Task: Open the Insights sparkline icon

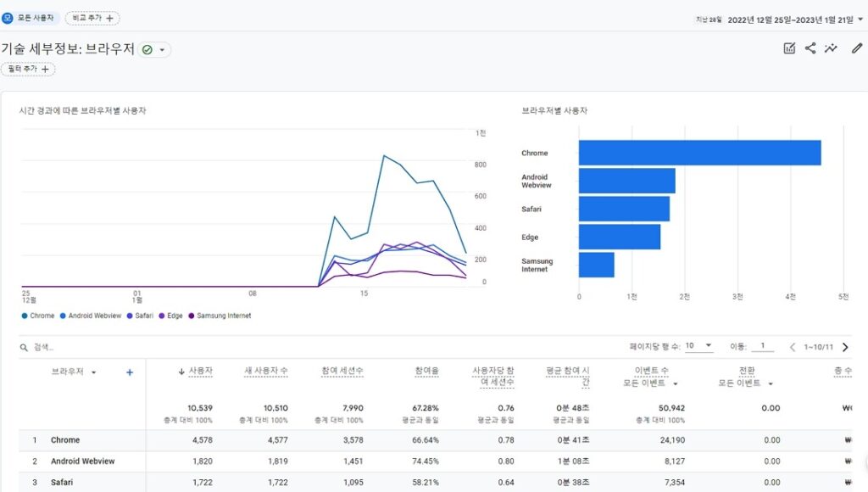Action: coord(831,48)
